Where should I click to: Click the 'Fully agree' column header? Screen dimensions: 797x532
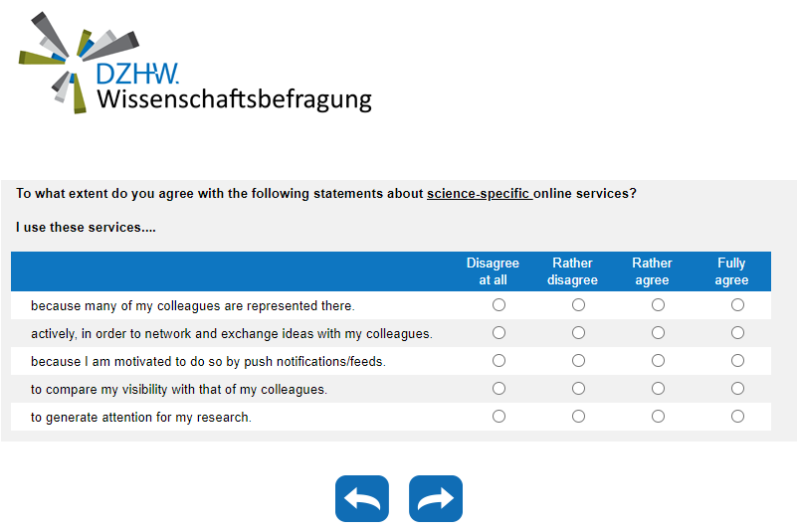(731, 271)
